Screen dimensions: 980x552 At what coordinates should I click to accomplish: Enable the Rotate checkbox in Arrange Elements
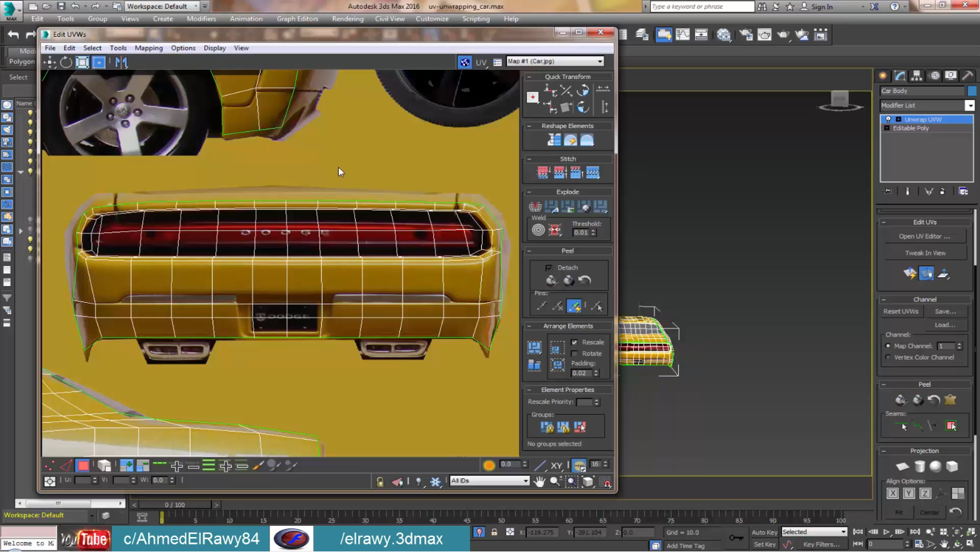click(x=574, y=353)
